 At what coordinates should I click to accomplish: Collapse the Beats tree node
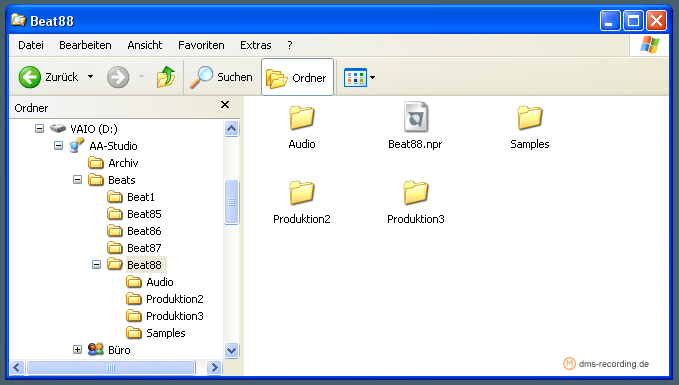click(x=78, y=179)
